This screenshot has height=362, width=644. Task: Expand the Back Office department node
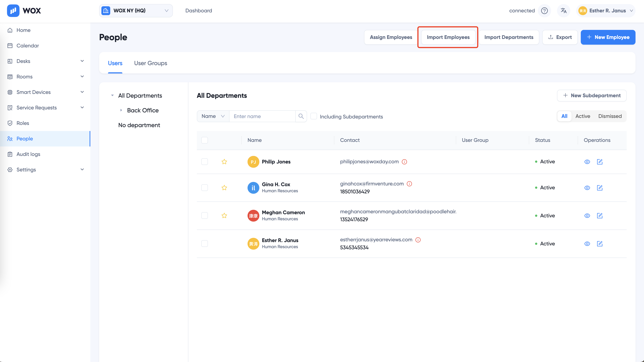point(121,110)
